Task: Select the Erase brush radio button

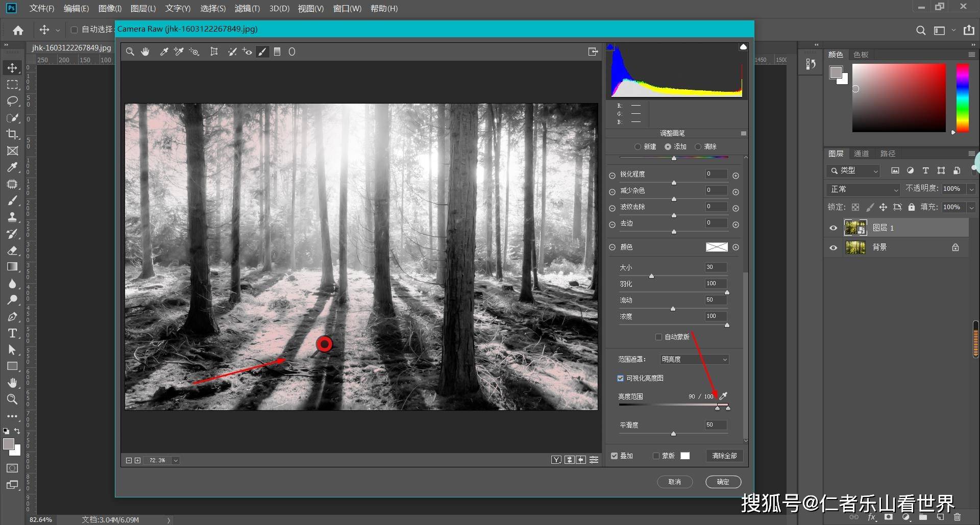Action: [x=698, y=146]
